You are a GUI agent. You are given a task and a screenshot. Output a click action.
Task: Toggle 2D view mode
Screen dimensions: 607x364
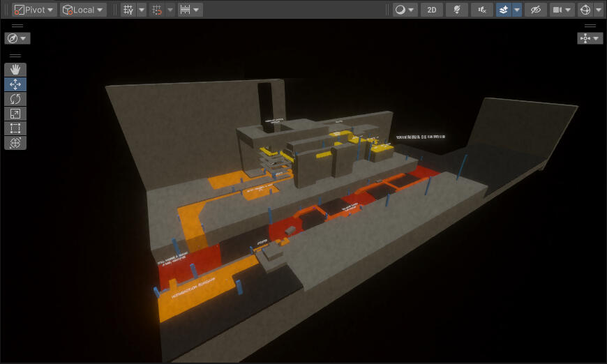tap(432, 10)
